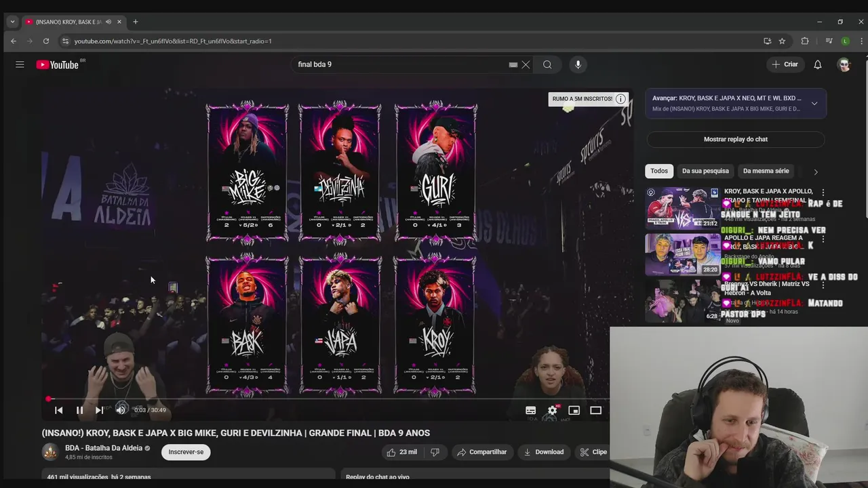
Task: Open the Chrome three-dot menu
Action: [x=861, y=41]
